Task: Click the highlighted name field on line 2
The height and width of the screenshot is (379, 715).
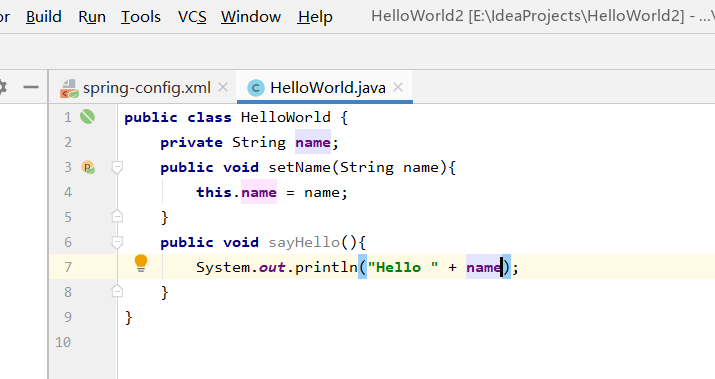Action: 313,142
